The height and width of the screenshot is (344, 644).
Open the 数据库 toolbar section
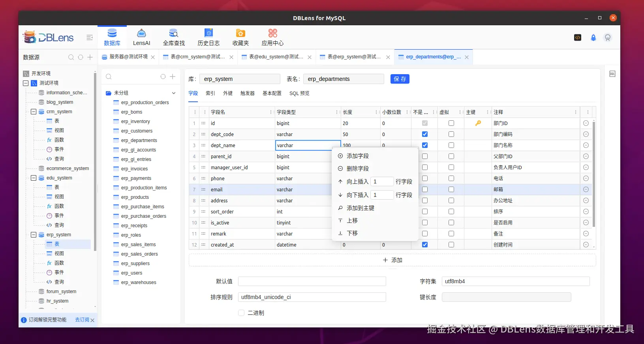pyautogui.click(x=112, y=37)
